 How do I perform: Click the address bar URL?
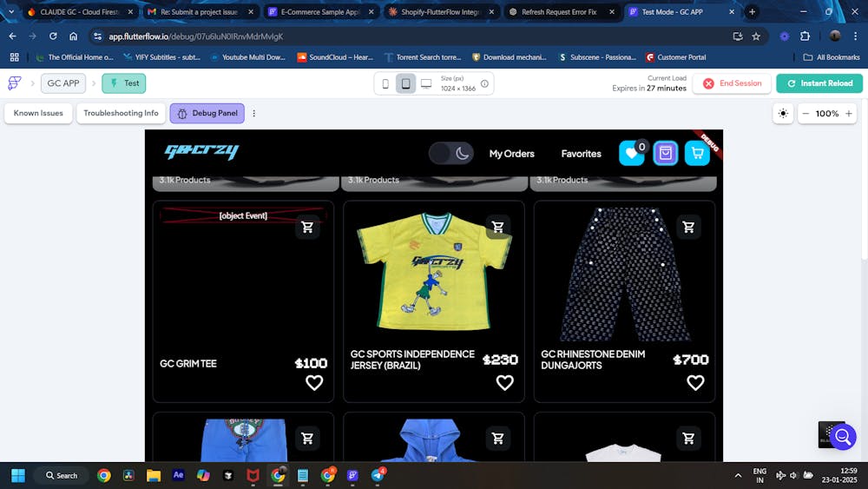coord(196,36)
